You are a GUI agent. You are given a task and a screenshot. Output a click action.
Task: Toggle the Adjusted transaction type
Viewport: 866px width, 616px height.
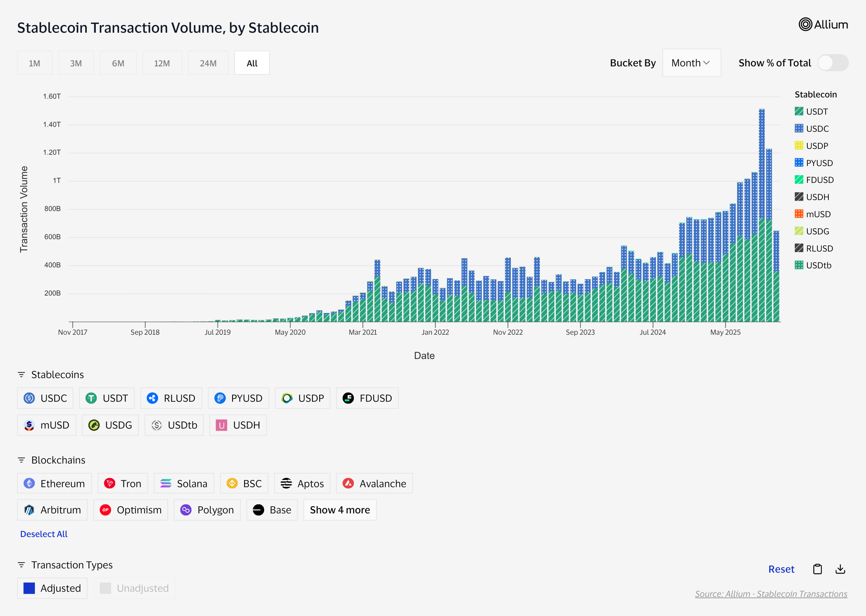(x=52, y=588)
